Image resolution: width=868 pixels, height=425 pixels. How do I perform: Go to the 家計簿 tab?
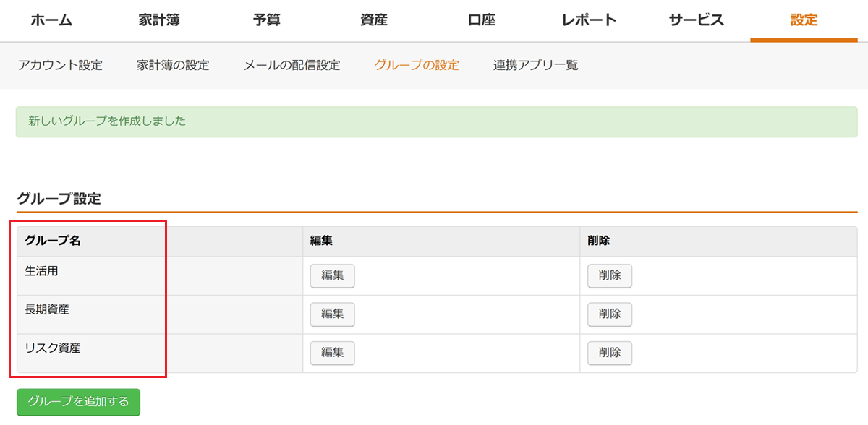coord(159,20)
